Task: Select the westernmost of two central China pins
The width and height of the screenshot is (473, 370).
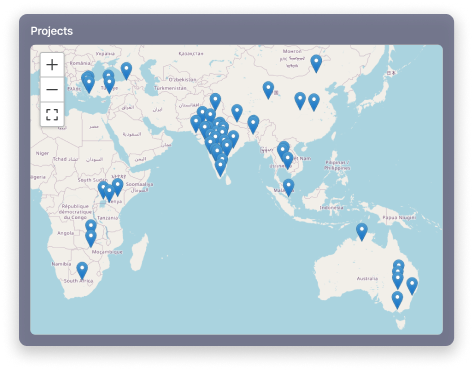Action: pyautogui.click(x=300, y=101)
